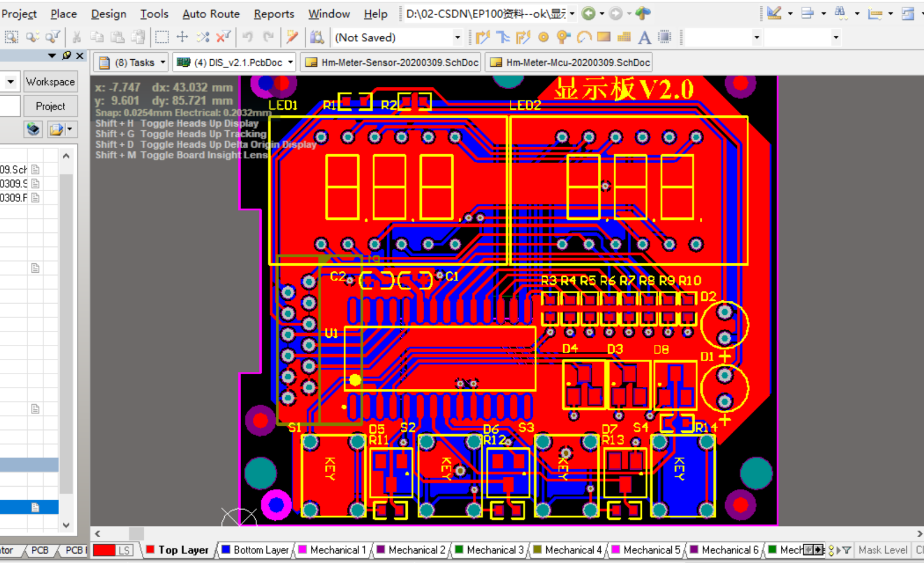Open the Auto Route menu
The image size is (924, 563).
click(x=211, y=13)
